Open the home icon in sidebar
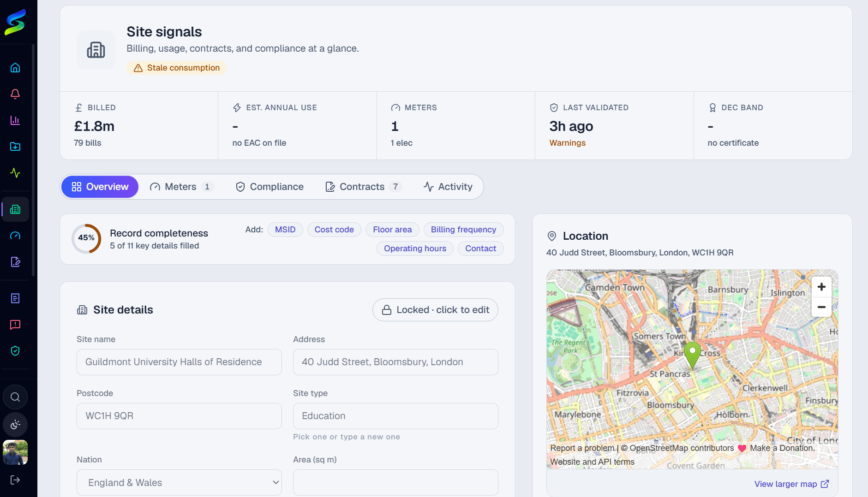 (15, 68)
